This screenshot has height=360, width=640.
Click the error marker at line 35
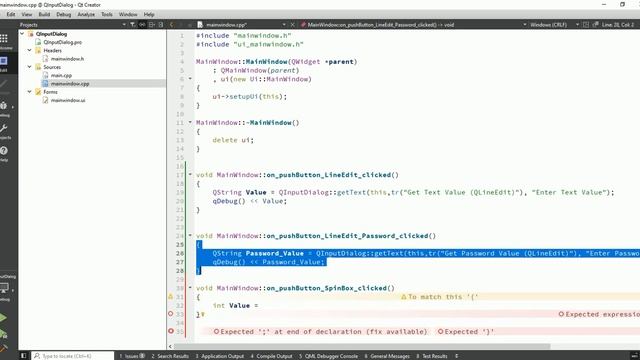coord(171,331)
